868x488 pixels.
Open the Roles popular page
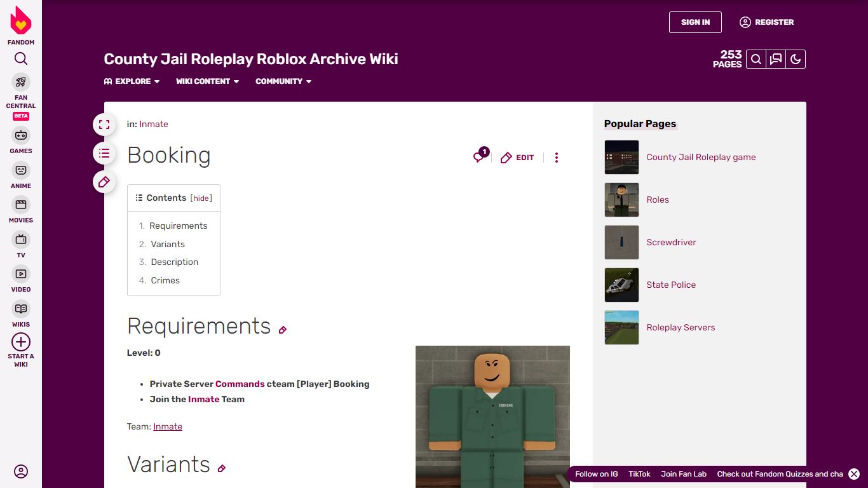pos(658,200)
